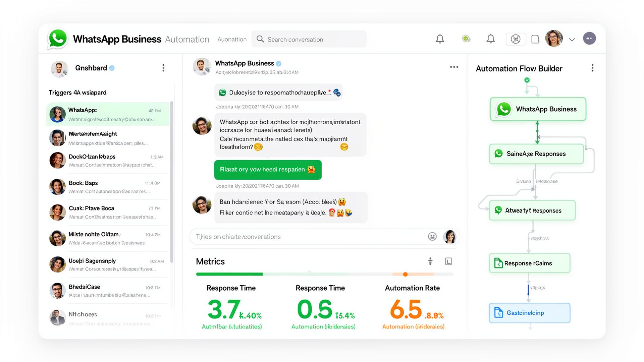Click the Sivtise branch label
The height and width of the screenshot is (362, 644).
click(523, 181)
